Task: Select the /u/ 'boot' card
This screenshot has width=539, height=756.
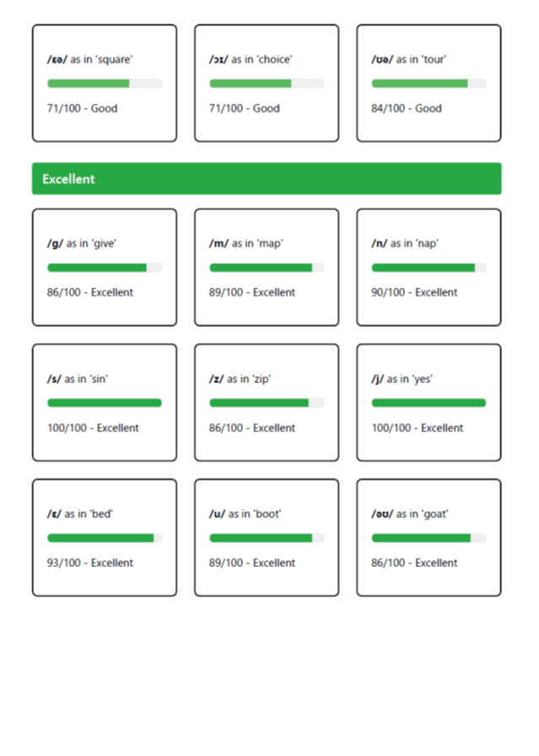Action: [267, 537]
